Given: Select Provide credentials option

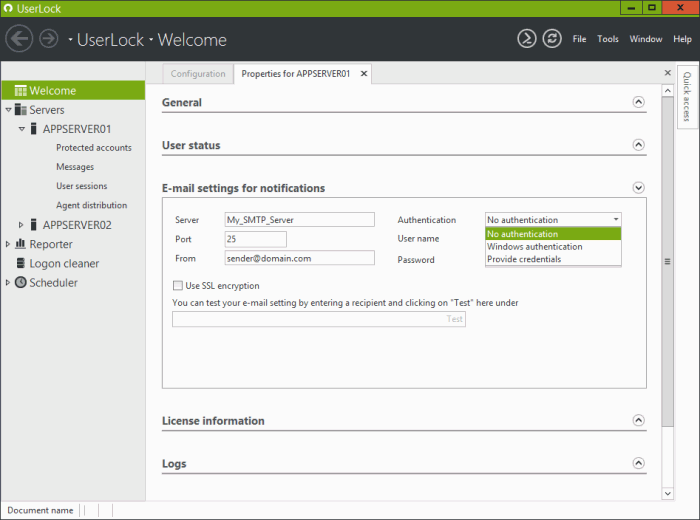Looking at the screenshot, I should click(553, 259).
